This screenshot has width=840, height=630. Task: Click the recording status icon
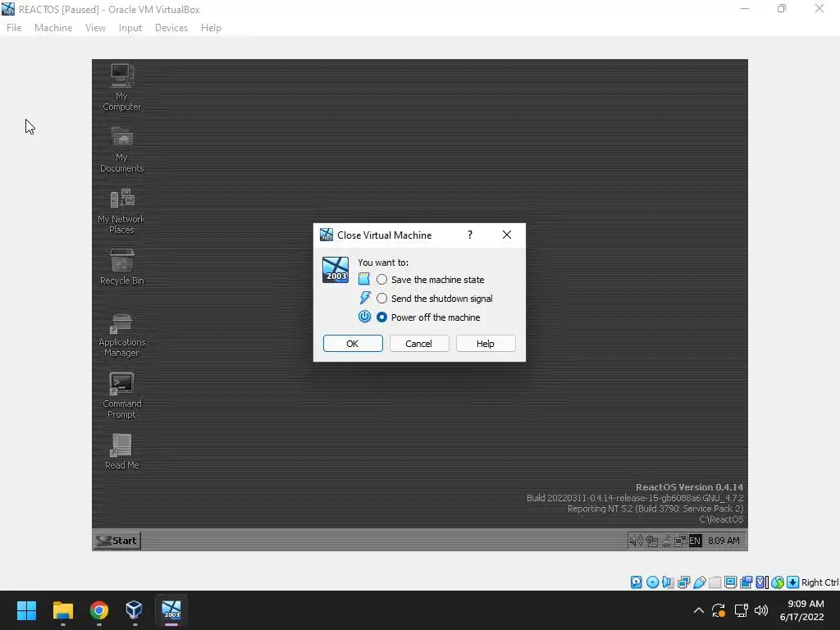(746, 582)
